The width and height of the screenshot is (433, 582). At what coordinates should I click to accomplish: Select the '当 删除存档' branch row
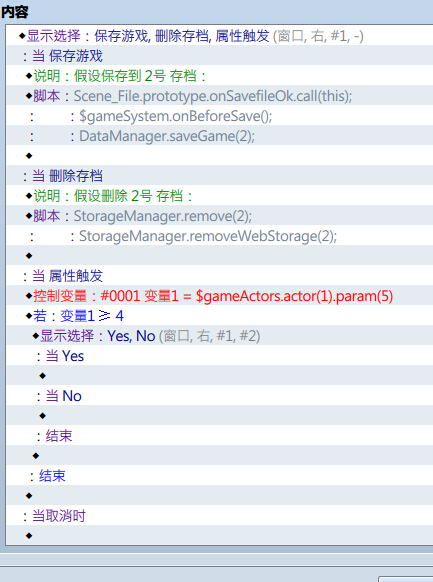pyautogui.click(x=220, y=176)
